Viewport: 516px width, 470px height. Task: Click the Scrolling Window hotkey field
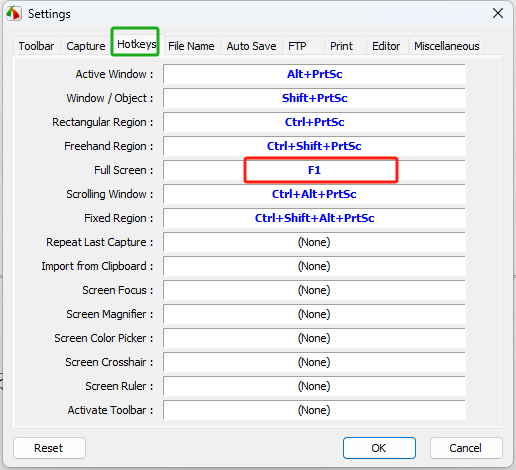[314, 194]
